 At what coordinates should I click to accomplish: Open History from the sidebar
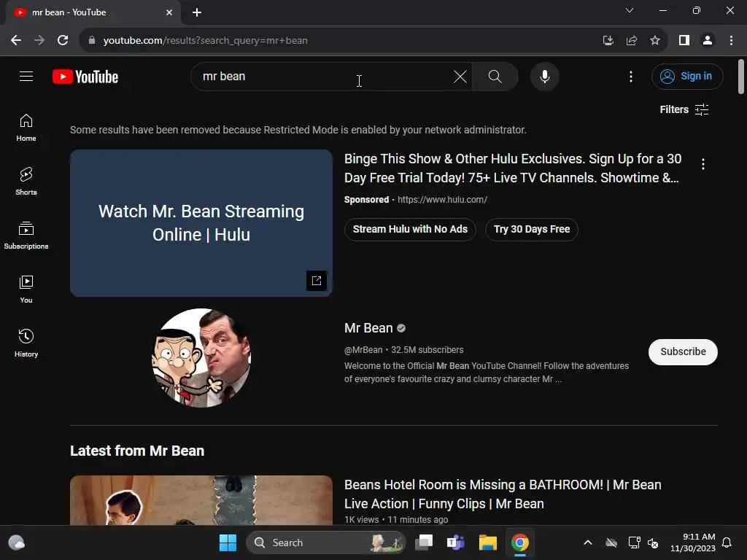point(26,343)
